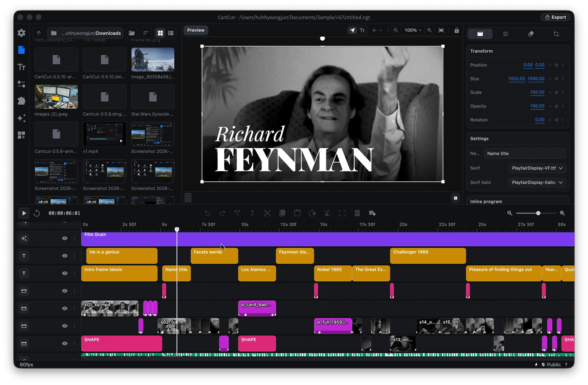Click the Public status in status bar
The height and width of the screenshot is (385, 588).
click(x=551, y=364)
